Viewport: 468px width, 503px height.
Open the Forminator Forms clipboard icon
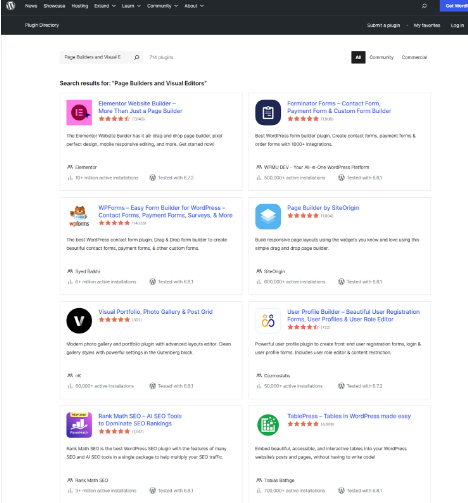tap(268, 112)
